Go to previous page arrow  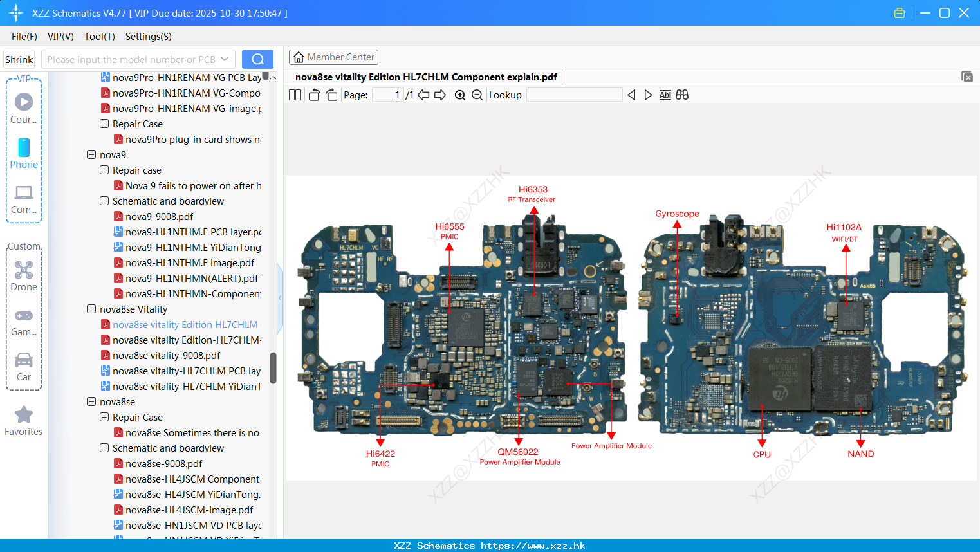[x=423, y=95]
